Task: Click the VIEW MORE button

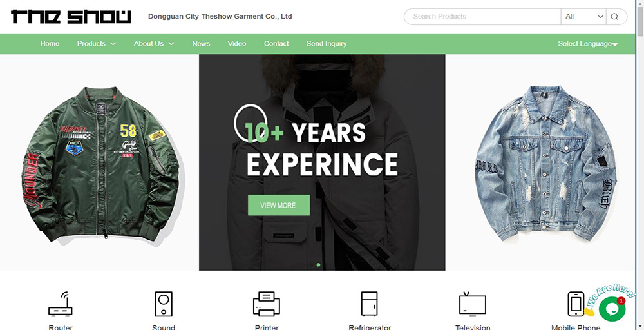Action: tap(278, 205)
